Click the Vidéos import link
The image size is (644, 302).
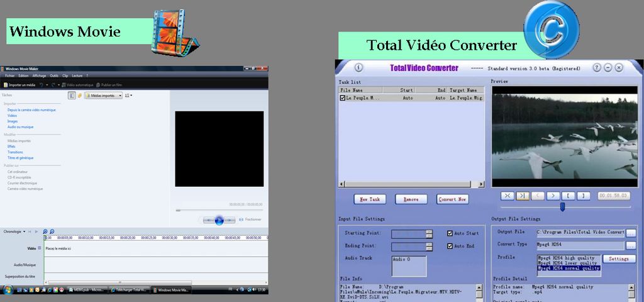click(13, 116)
